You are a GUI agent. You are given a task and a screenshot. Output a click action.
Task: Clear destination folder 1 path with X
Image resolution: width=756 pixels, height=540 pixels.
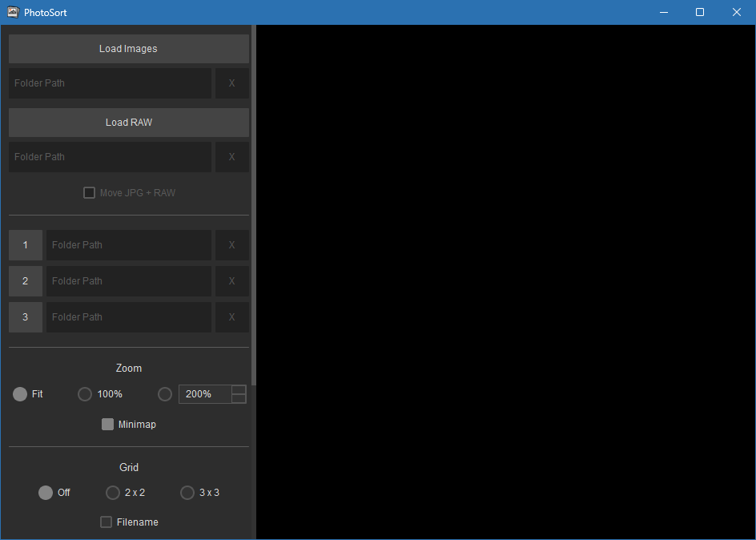coord(231,245)
